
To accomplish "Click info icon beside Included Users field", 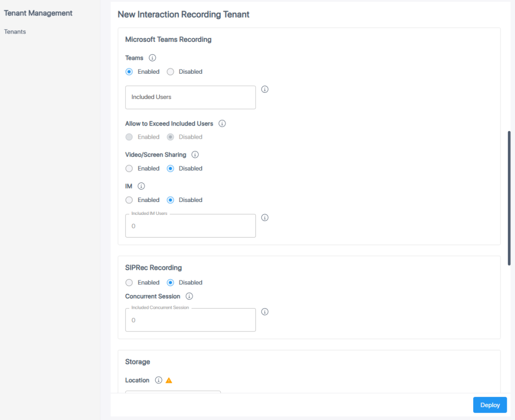I will 265,89.
